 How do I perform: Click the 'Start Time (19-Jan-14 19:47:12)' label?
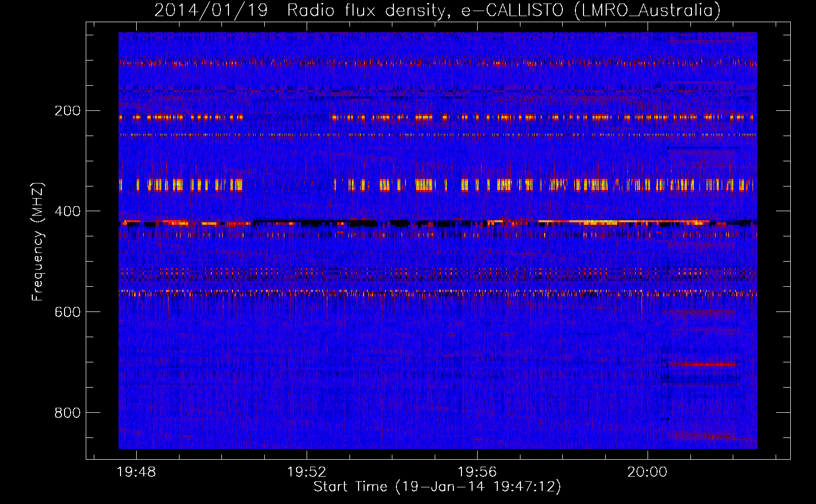click(437, 487)
